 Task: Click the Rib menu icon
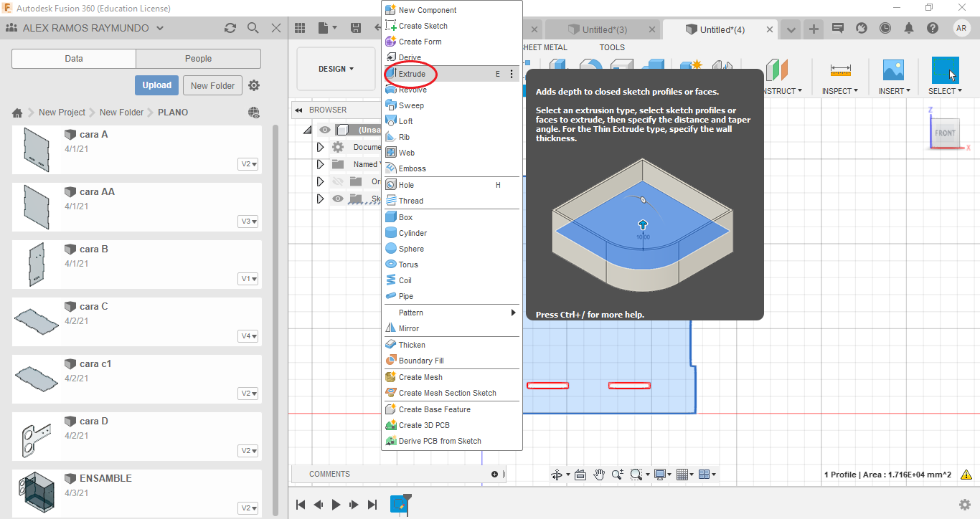click(x=391, y=137)
